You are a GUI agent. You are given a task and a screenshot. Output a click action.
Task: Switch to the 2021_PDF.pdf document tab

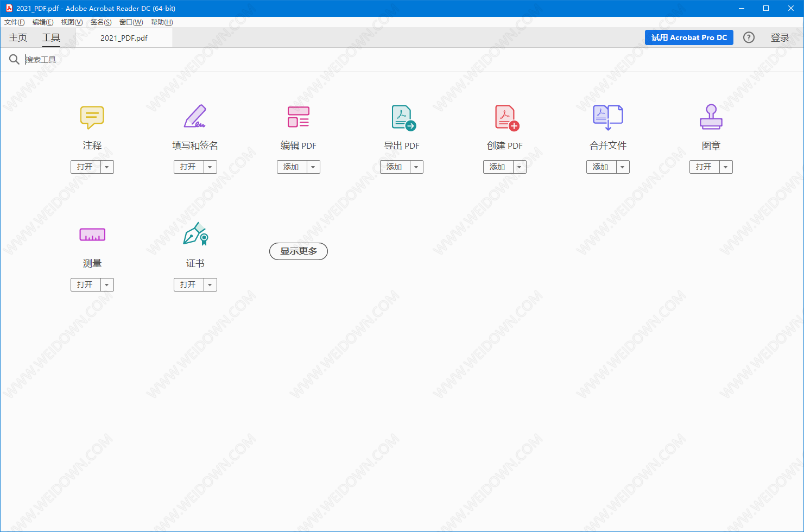tap(124, 38)
